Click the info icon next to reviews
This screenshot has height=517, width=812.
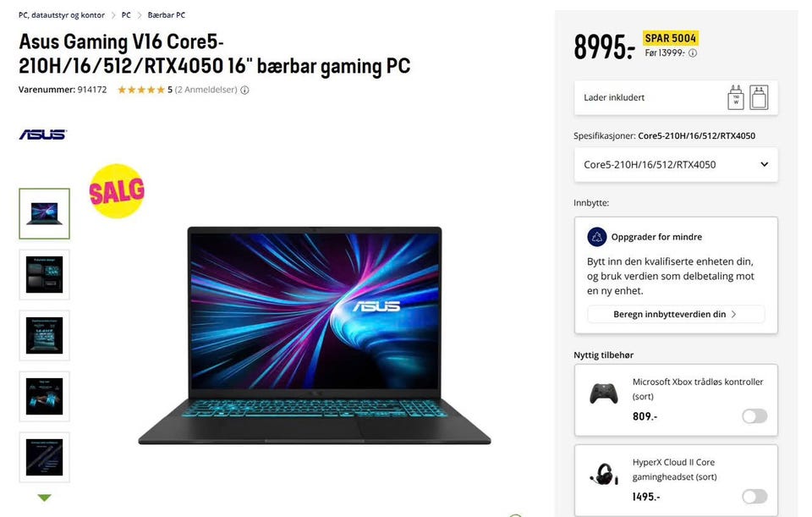(x=245, y=91)
